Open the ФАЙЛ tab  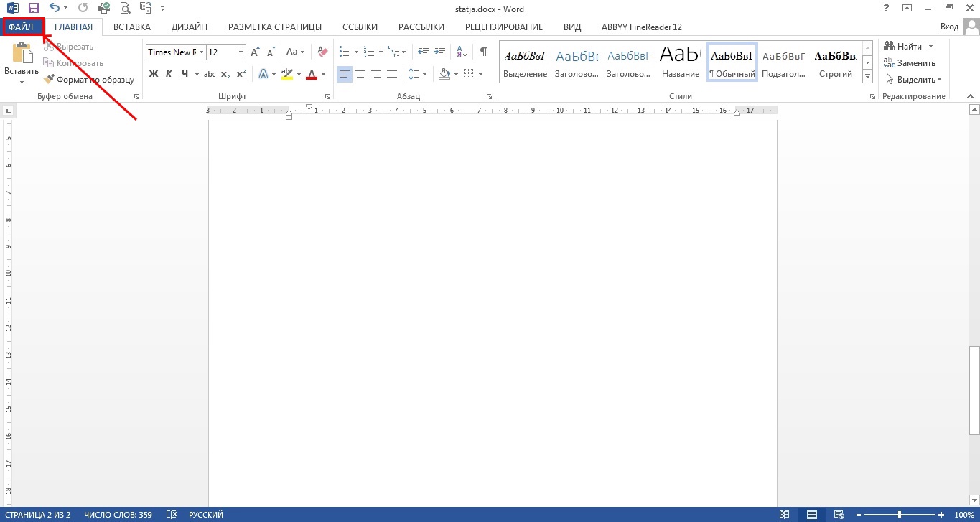click(x=22, y=27)
